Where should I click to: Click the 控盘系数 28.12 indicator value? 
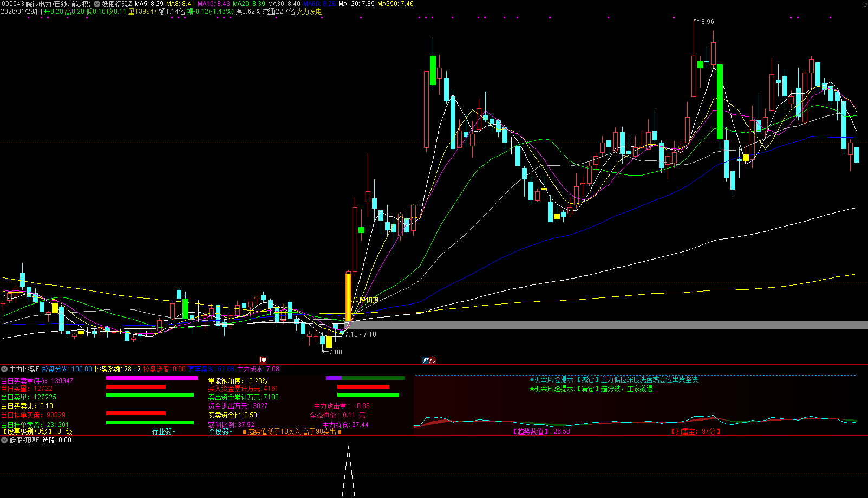118,369
